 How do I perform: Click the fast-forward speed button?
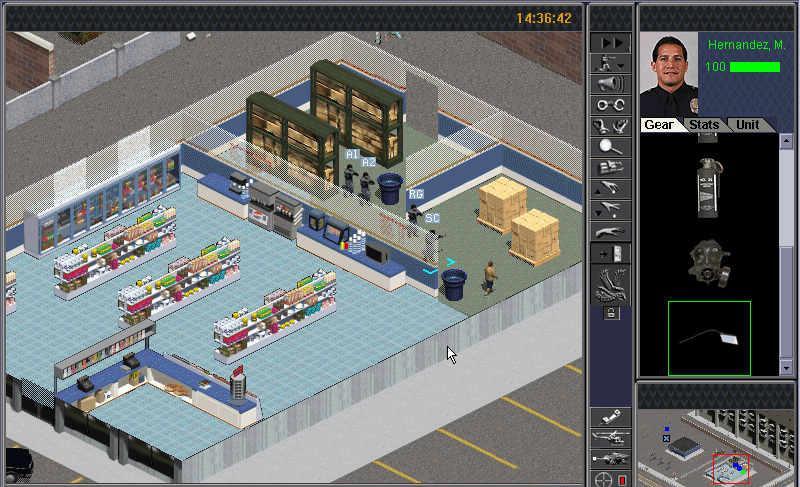[609, 43]
